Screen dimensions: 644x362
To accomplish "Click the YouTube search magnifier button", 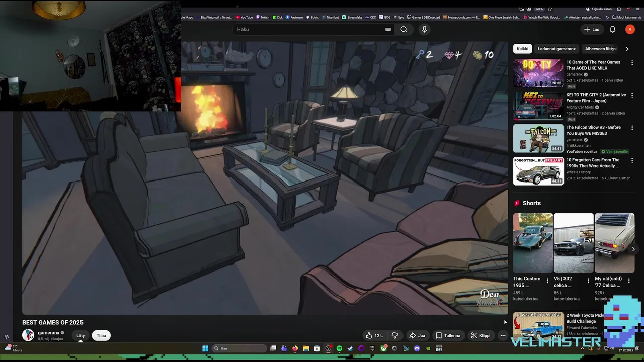I will point(404,29).
